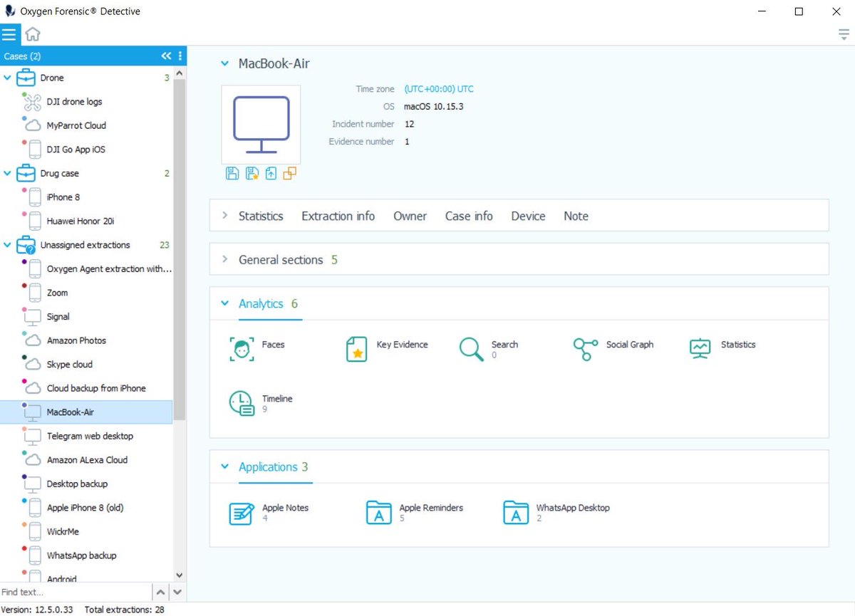Image resolution: width=855 pixels, height=616 pixels.
Task: Select the Skype cloud extraction
Action: click(86, 365)
